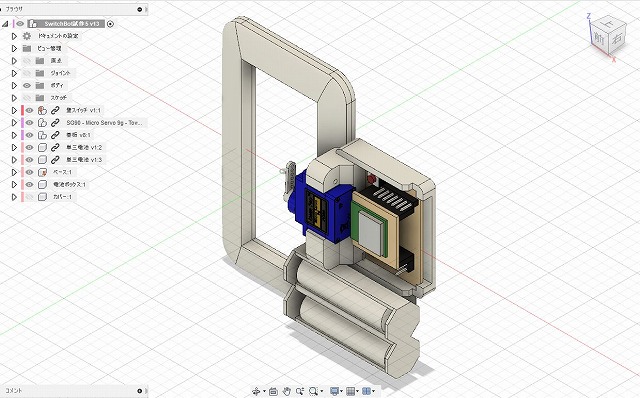Image resolution: width=640 pixels, height=398 pixels.
Task: Collapse the SwitchBot root component tree
Action: (x=5, y=24)
